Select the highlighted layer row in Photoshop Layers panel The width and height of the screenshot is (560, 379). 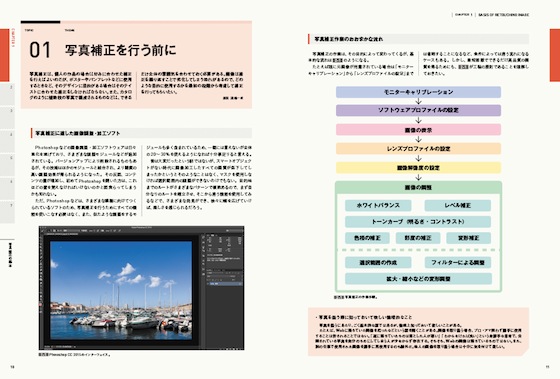tap(224, 284)
